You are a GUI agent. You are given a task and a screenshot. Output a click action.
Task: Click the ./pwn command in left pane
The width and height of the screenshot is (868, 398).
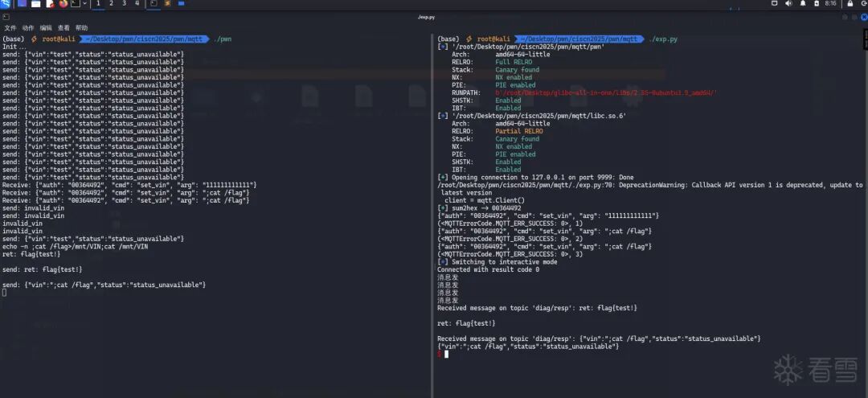223,39
